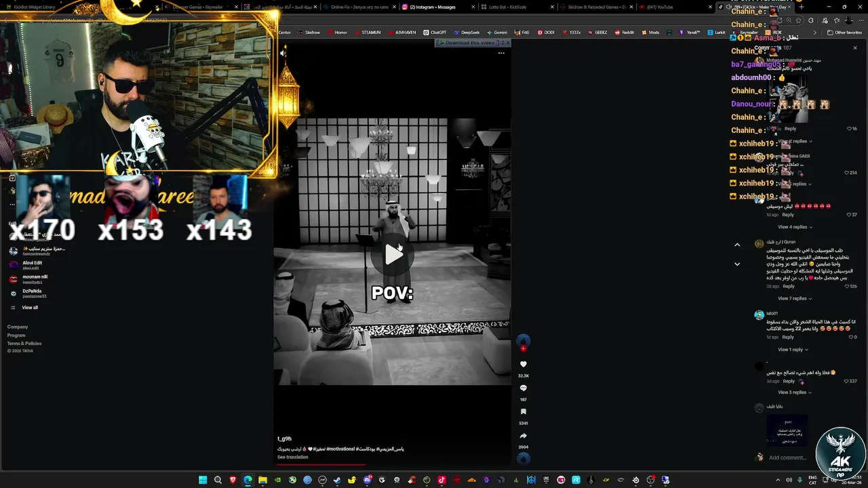Reply to the Quran user's comment
The width and height of the screenshot is (868, 488).
click(x=789, y=286)
